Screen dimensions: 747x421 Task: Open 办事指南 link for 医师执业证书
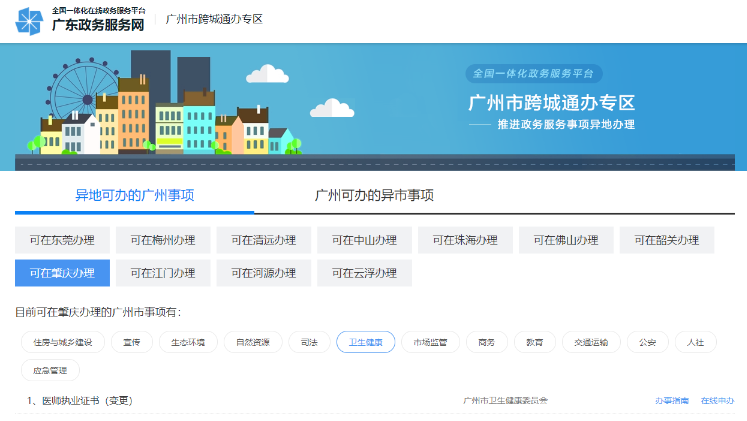point(672,401)
